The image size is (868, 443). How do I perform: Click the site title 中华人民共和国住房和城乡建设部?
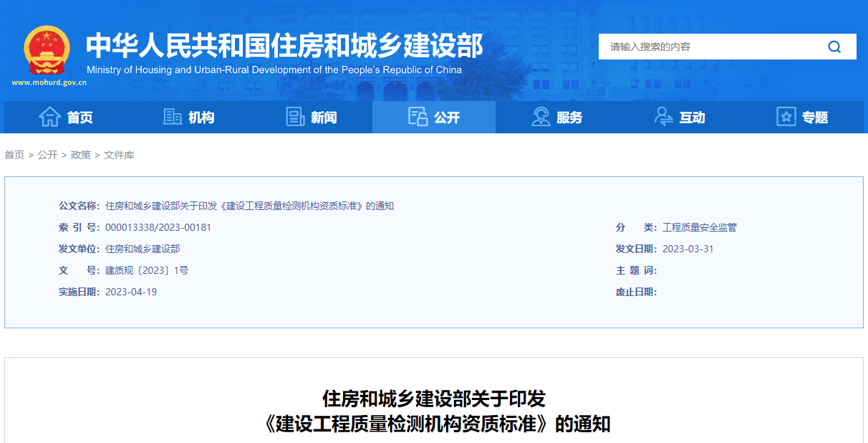pos(285,45)
